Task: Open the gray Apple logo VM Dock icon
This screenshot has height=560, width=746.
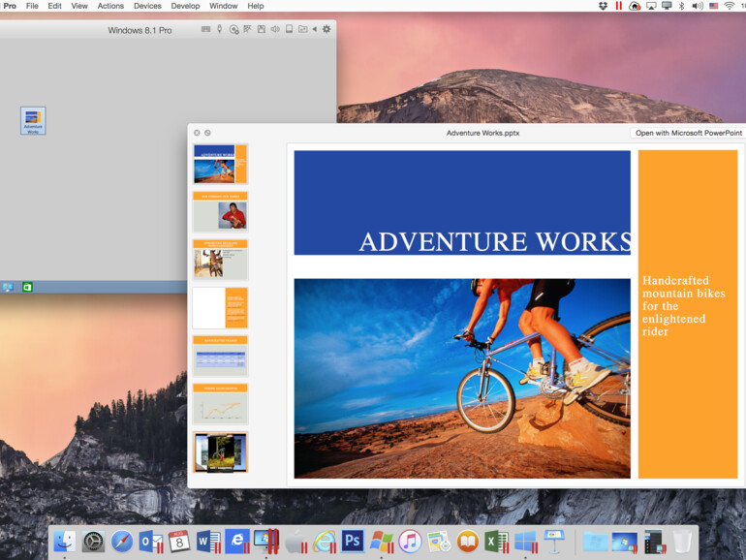Action: click(x=295, y=542)
